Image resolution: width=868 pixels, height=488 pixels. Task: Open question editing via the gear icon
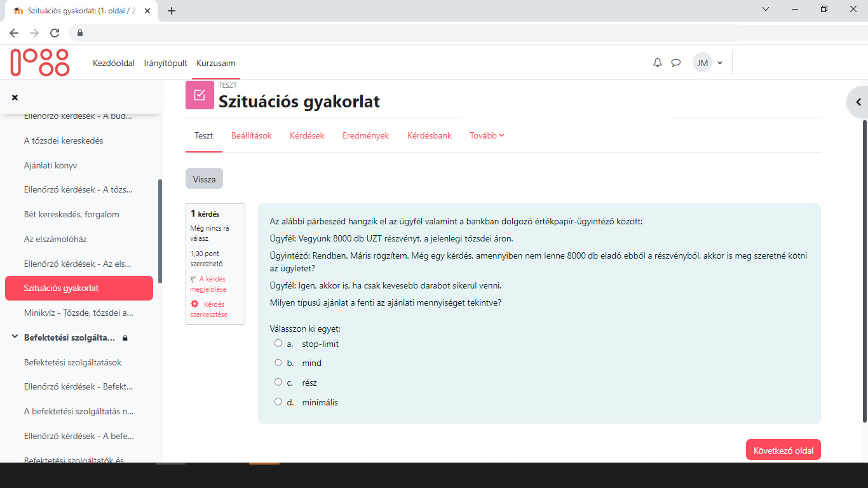tap(194, 304)
